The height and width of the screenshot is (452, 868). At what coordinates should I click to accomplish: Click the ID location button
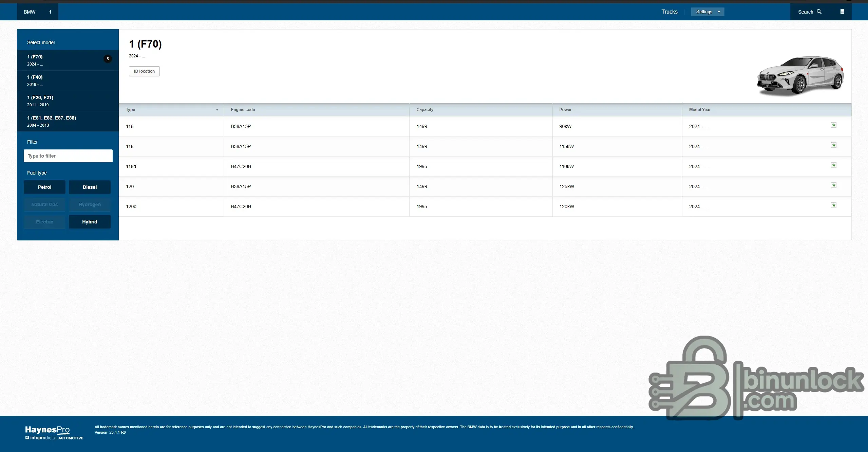pos(144,71)
